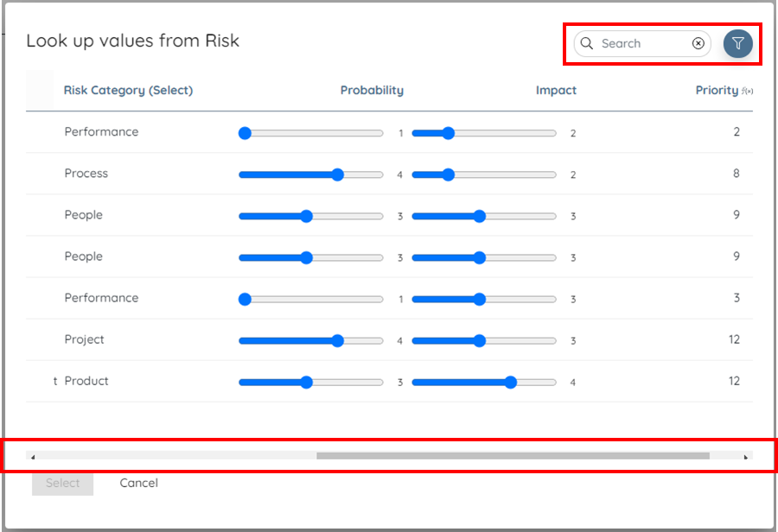Click the disabled Select button
The image size is (778, 532).
62,483
